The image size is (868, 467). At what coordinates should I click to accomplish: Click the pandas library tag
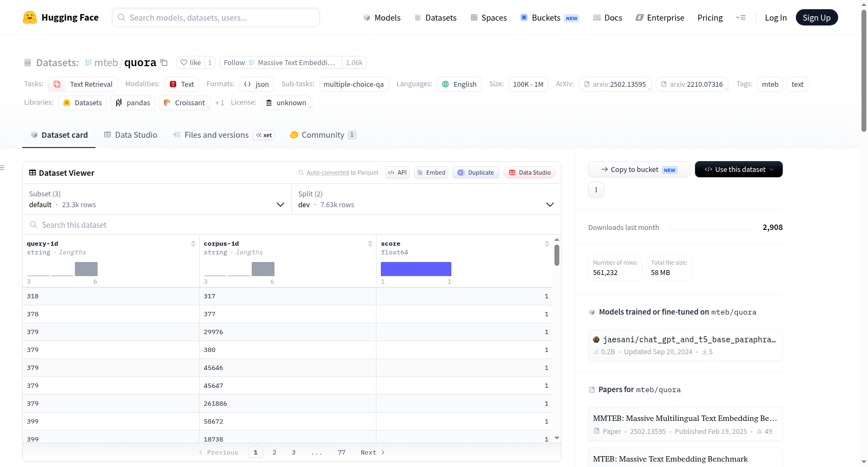(133, 103)
